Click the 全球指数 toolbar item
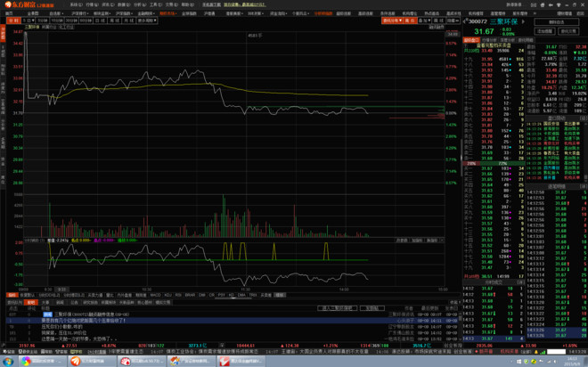 click(x=189, y=13)
